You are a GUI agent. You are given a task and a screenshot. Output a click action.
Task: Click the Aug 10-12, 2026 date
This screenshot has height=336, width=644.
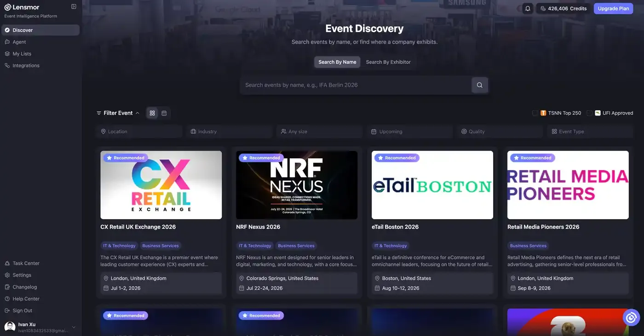401,288
